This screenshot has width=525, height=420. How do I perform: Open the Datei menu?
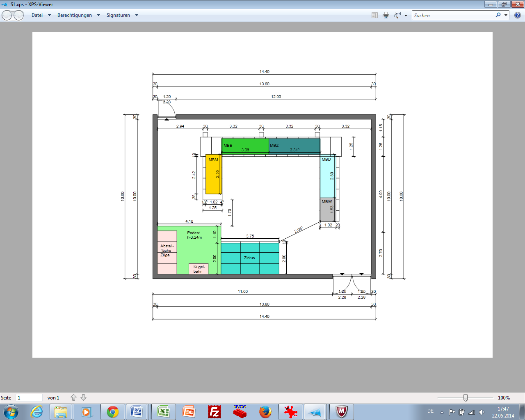[37, 15]
